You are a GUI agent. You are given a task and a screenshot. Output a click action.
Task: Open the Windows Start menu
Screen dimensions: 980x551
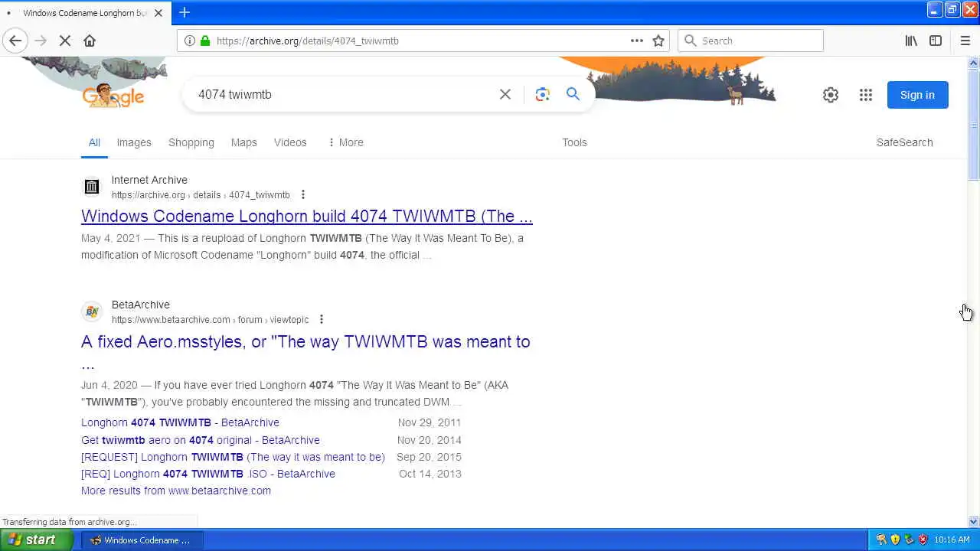coord(35,540)
